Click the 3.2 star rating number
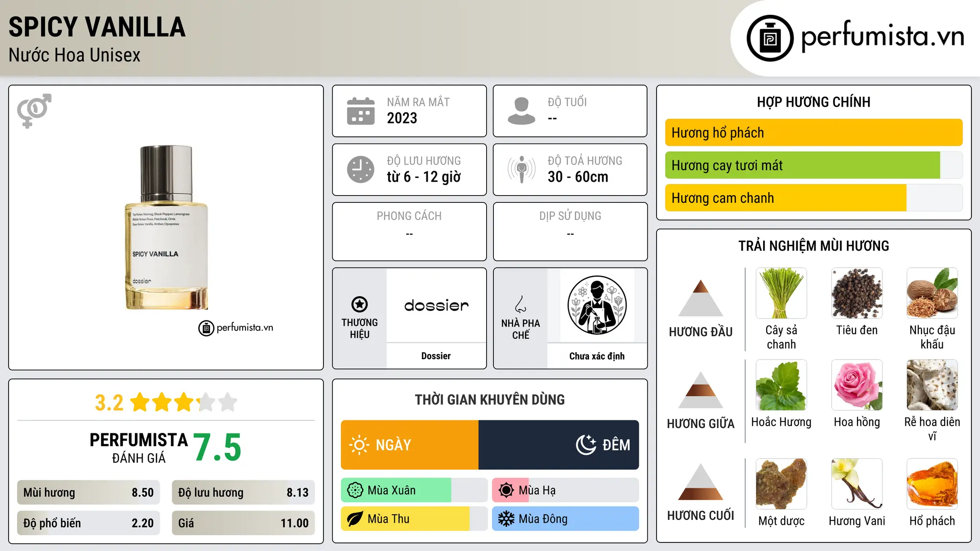This screenshot has height=551, width=980. click(x=109, y=403)
